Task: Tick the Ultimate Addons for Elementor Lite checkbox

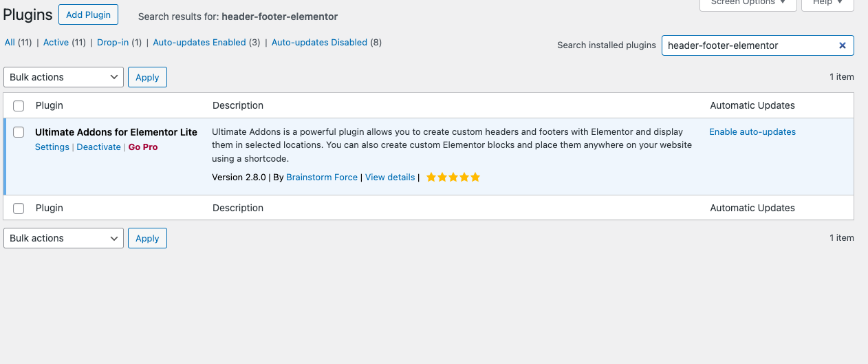Action: [19, 132]
